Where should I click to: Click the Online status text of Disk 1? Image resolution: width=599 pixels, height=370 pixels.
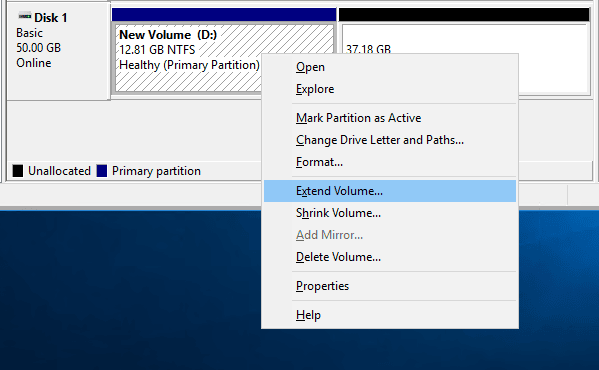(x=34, y=63)
